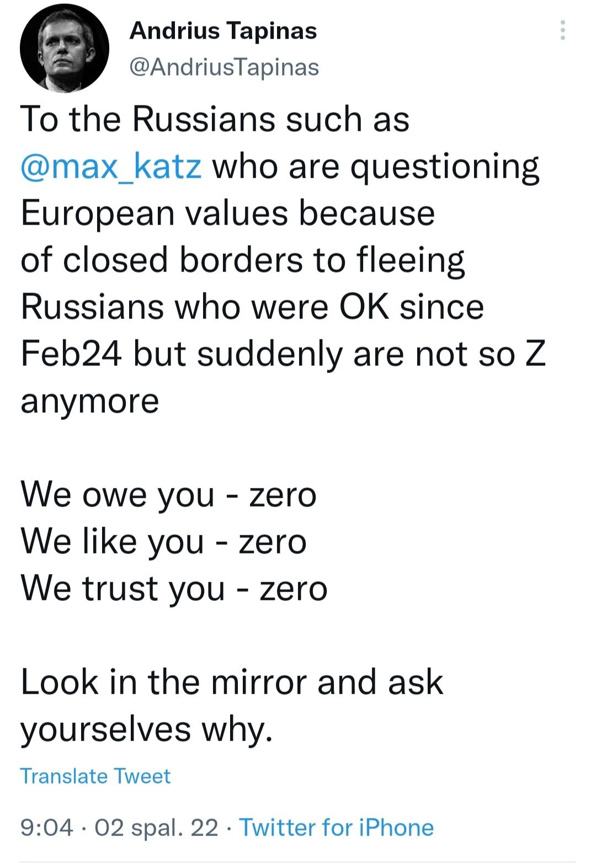The image size is (596, 868).
Task: Click the line "We owe you - zero"
Action: point(168,494)
